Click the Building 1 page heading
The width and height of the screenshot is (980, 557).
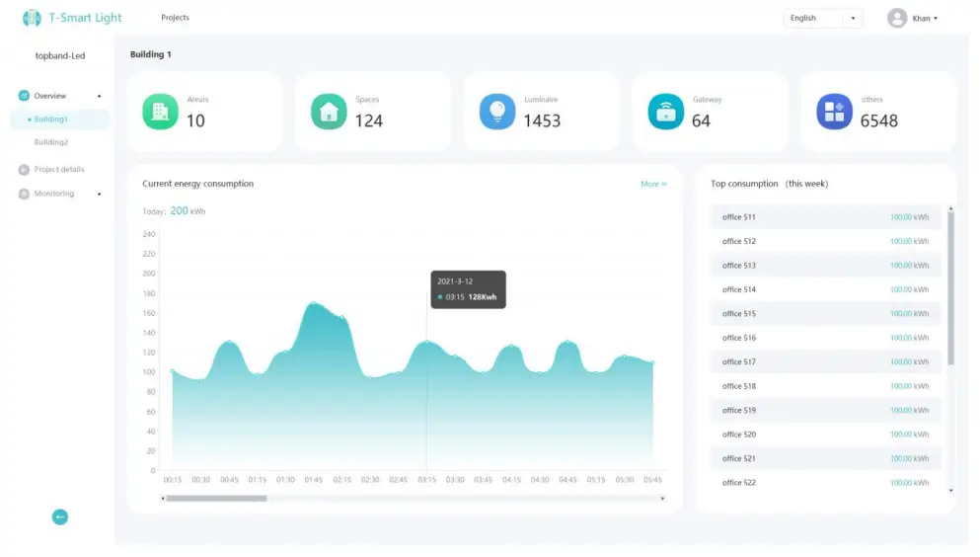[x=151, y=54]
